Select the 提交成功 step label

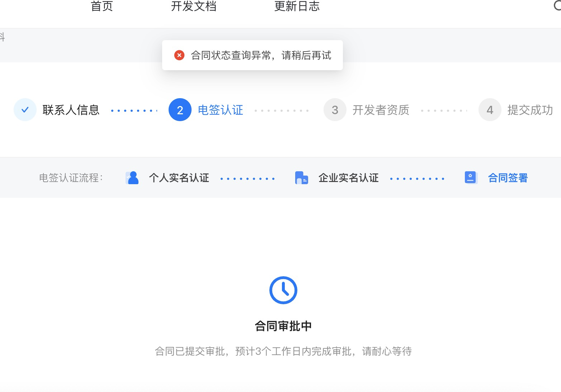click(x=530, y=110)
